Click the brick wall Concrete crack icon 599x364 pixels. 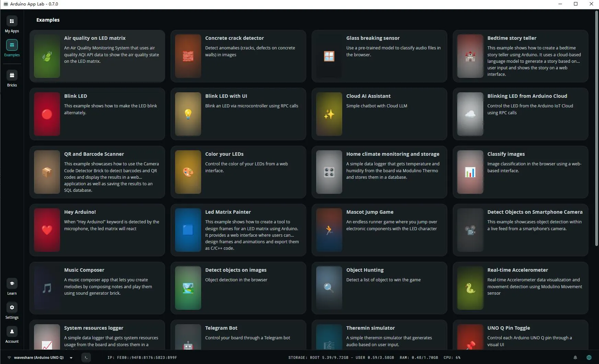coord(188,56)
